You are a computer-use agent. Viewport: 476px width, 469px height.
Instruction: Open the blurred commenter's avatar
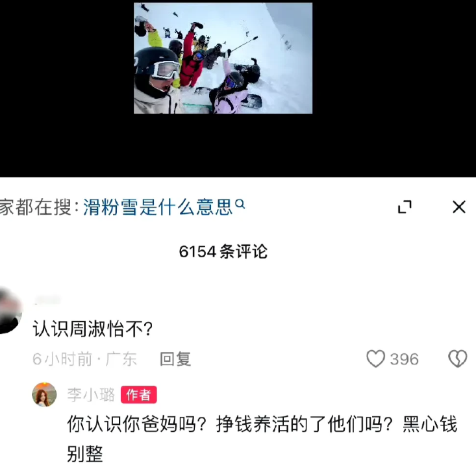(x=8, y=311)
